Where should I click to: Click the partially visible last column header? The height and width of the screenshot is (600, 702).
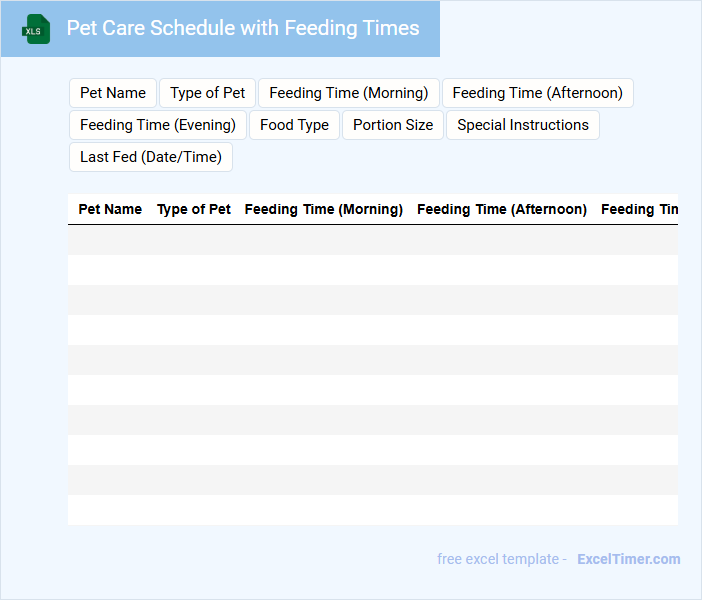640,210
